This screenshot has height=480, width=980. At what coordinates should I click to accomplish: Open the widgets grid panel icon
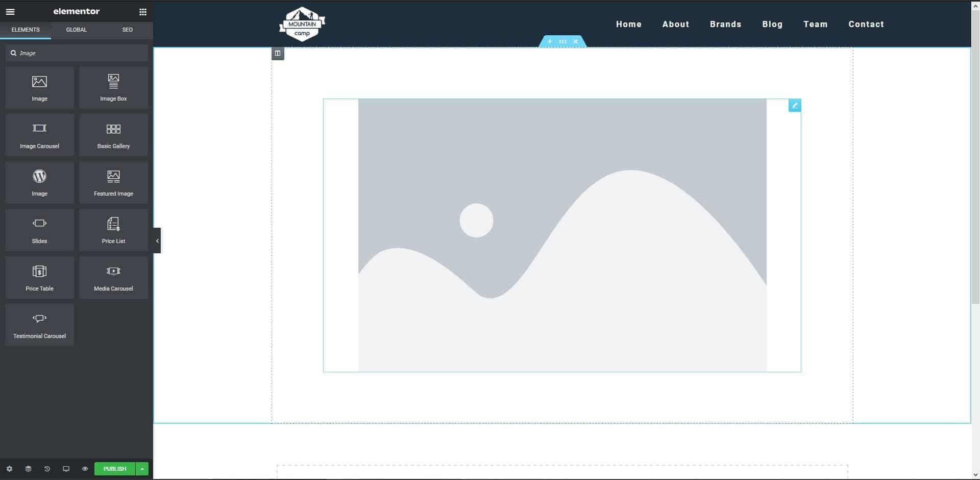tap(143, 12)
